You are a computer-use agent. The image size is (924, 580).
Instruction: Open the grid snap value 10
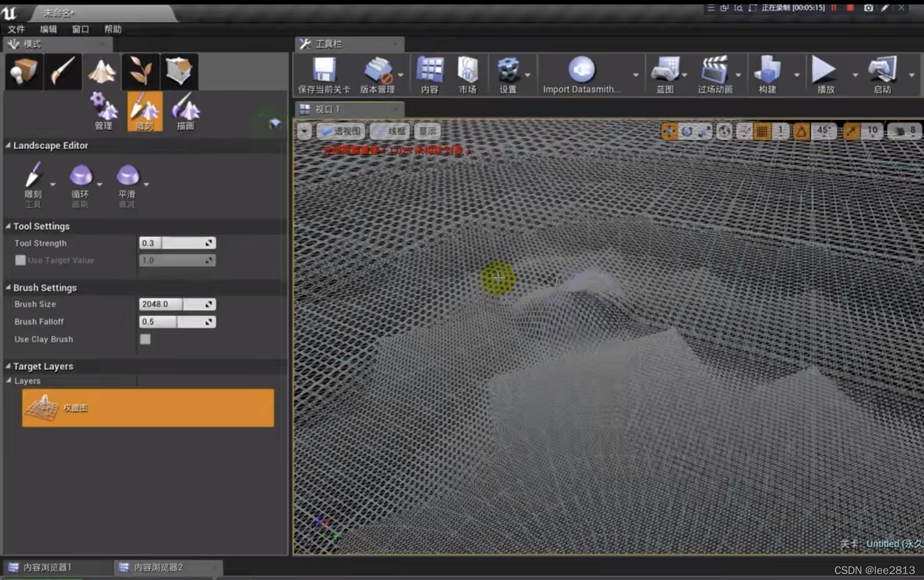tap(872, 131)
